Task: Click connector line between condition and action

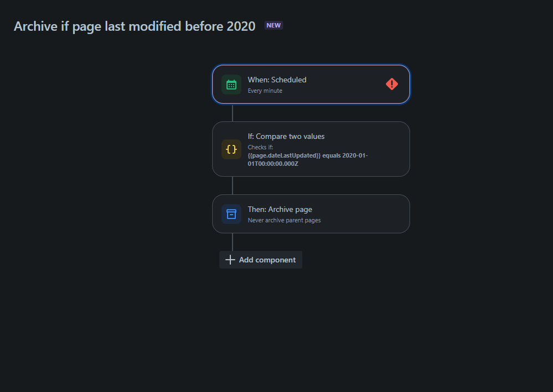Action: pos(232,186)
